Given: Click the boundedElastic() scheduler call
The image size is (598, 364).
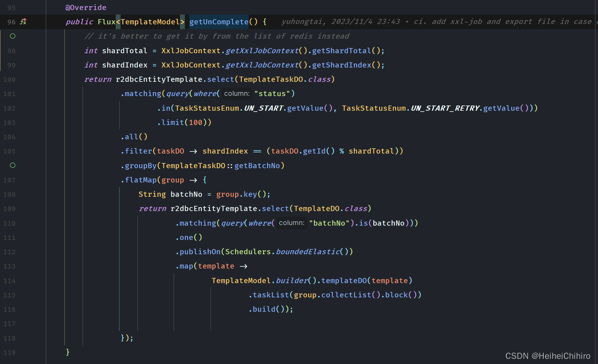Looking at the screenshot, I should point(313,252).
